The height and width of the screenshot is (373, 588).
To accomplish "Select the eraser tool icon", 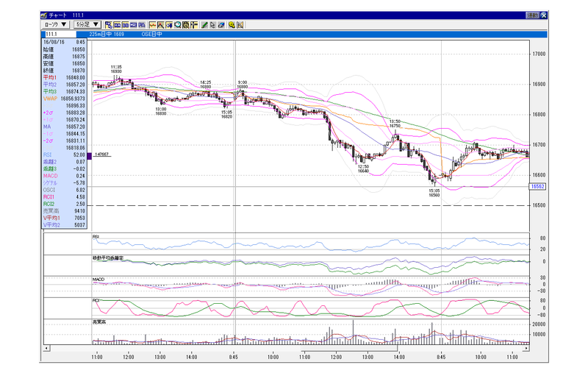I will pyautogui.click(x=221, y=25).
